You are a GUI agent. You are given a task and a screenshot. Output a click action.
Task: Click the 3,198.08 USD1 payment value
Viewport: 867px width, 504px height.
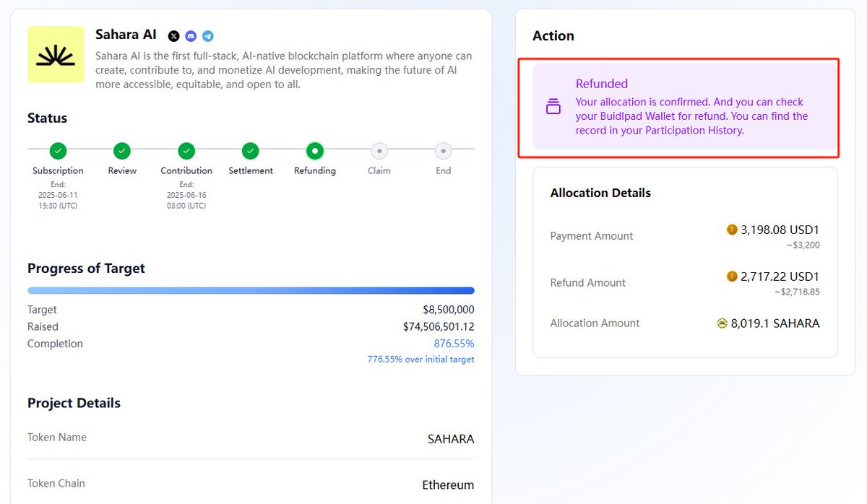click(x=780, y=230)
